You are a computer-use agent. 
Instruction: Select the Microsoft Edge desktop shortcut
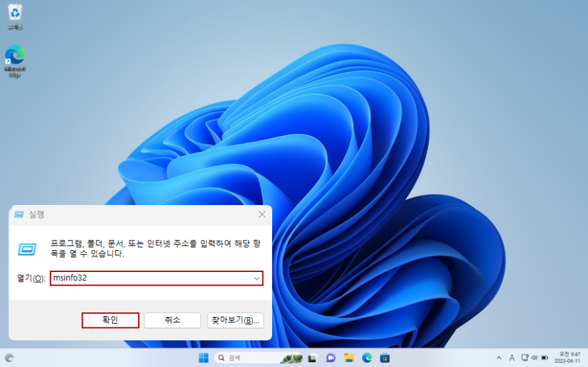click(x=15, y=61)
